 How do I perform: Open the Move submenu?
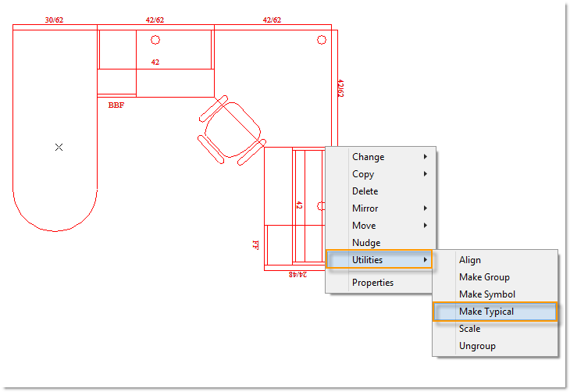click(380, 226)
